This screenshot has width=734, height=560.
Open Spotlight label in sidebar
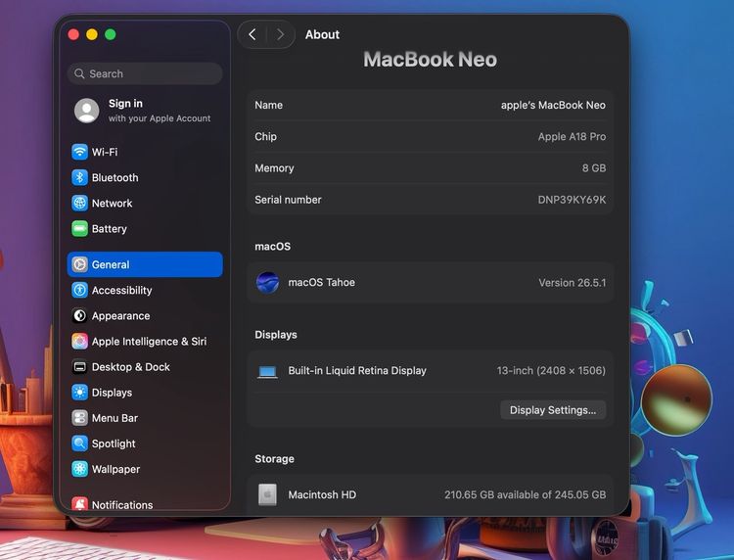click(114, 443)
